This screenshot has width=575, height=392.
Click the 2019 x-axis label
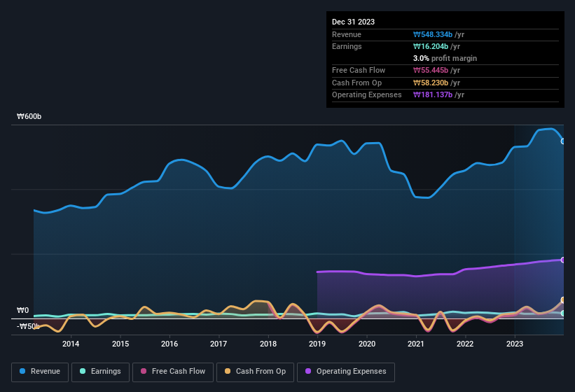(317, 344)
